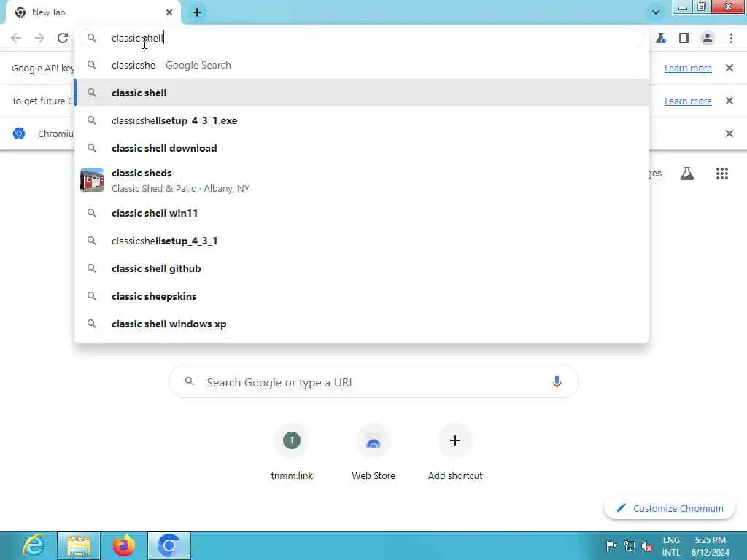Viewport: 747px width, 560px height.
Task: Click the classic sheds red shed thumbnail
Action: (92, 181)
